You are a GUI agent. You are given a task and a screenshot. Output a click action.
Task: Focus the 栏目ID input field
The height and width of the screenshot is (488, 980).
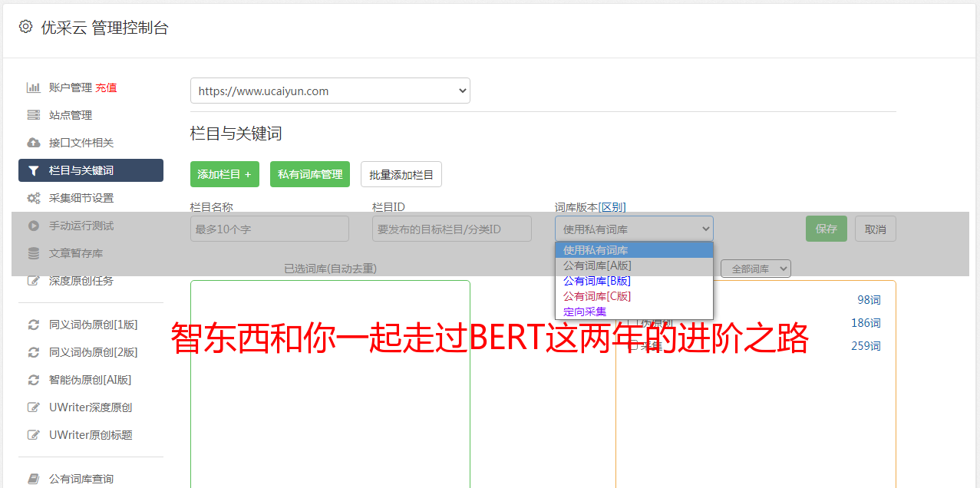(452, 229)
